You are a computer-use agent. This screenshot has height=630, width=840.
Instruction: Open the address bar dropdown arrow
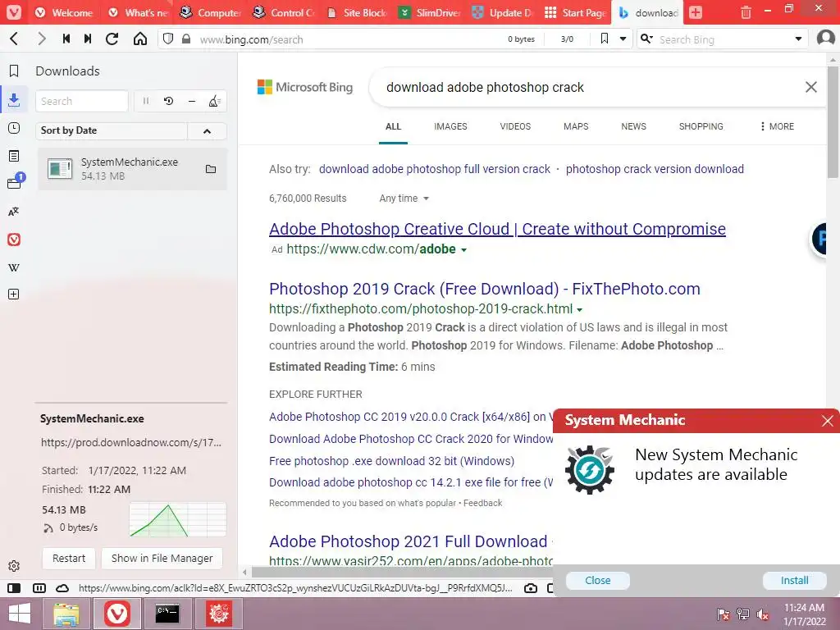(x=623, y=39)
